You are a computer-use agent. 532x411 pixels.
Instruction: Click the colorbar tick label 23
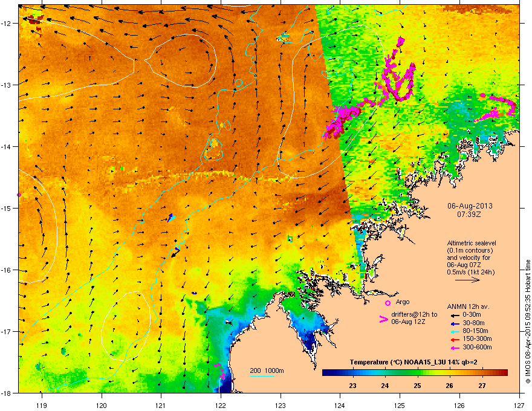(353, 386)
